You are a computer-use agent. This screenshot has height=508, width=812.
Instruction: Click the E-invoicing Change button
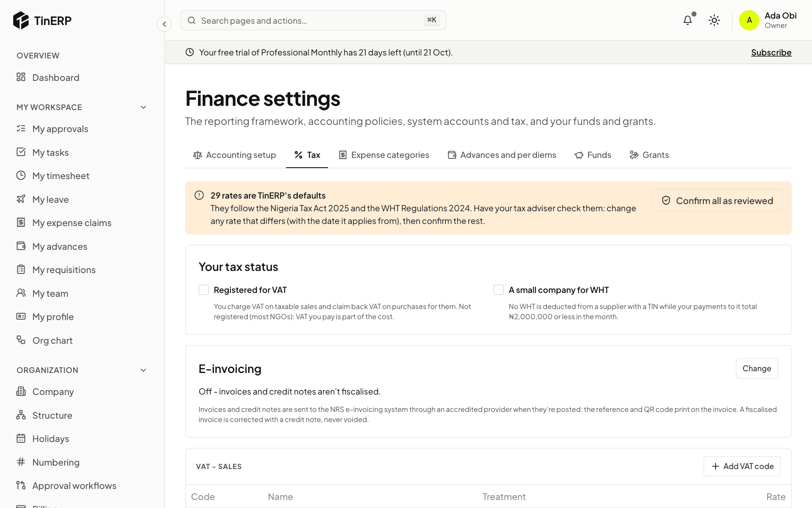point(757,369)
